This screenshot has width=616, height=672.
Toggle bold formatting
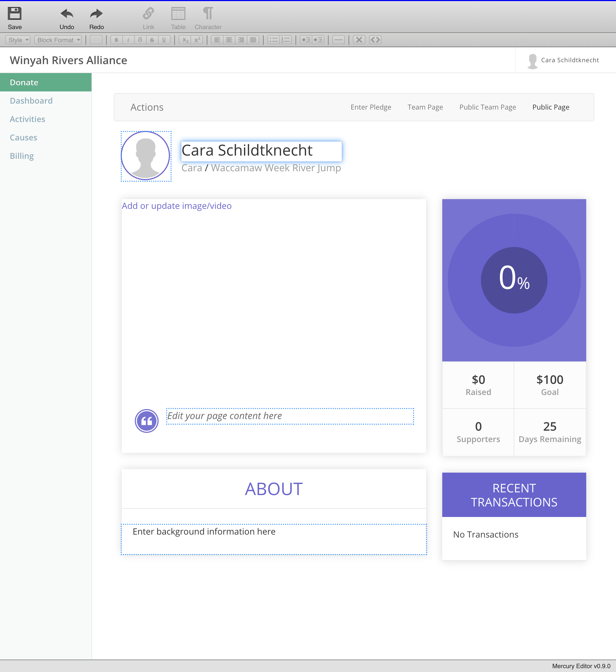tap(116, 40)
